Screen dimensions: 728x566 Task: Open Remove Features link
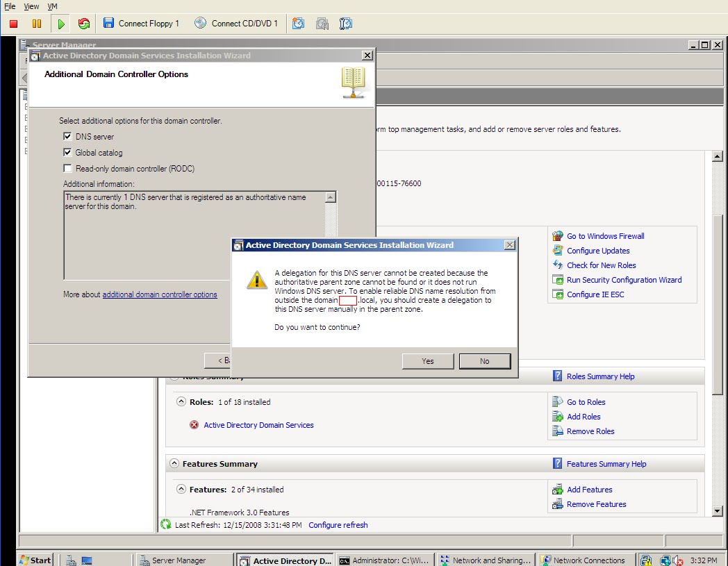pyautogui.click(x=597, y=504)
